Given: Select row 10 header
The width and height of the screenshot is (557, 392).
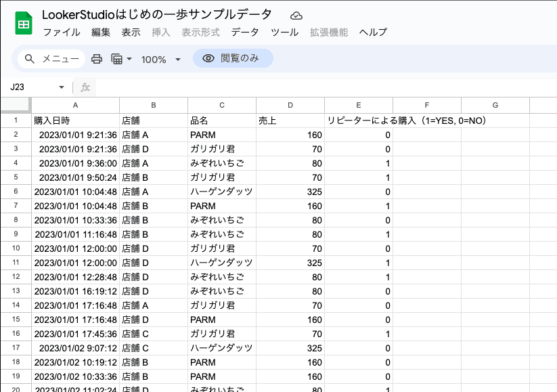Looking at the screenshot, I should (x=16, y=248).
